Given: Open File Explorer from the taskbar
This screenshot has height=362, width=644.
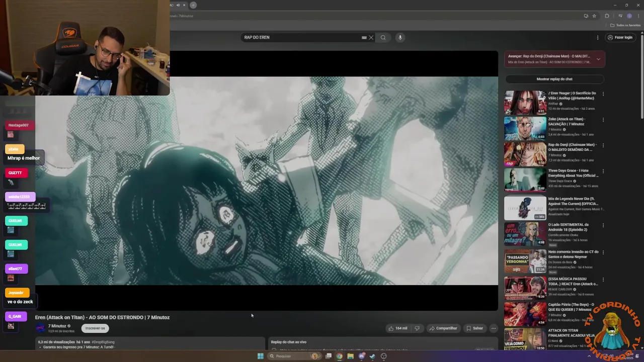Looking at the screenshot, I should coord(351,356).
